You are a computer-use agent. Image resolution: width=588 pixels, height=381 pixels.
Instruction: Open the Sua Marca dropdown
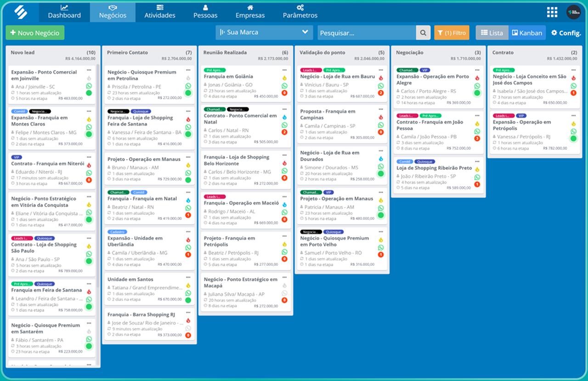(264, 32)
